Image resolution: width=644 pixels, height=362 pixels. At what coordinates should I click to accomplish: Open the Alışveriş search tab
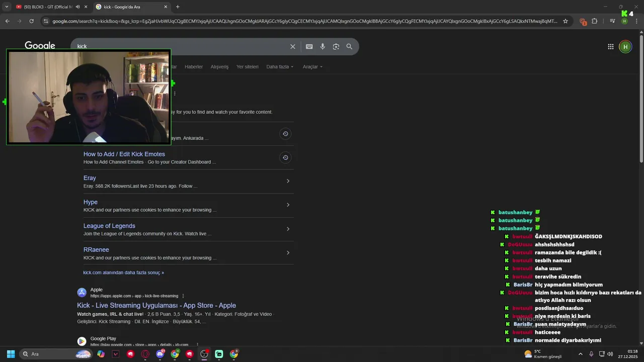[x=219, y=67]
